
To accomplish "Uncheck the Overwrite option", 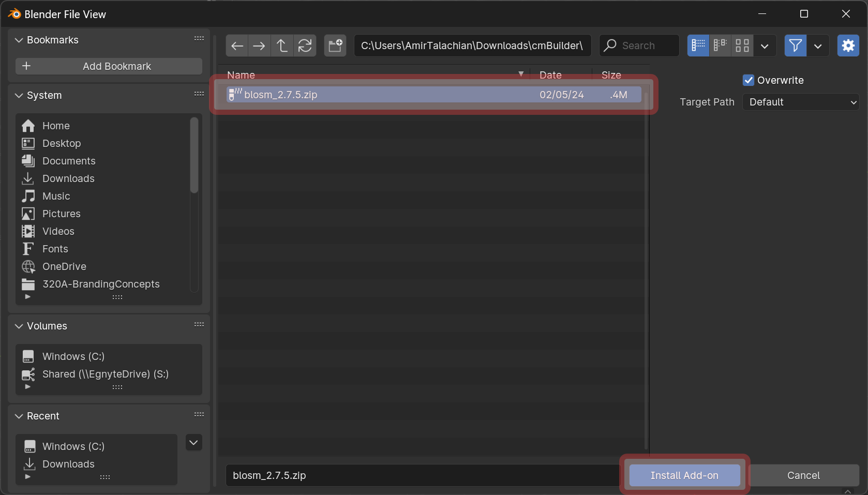I will 749,80.
